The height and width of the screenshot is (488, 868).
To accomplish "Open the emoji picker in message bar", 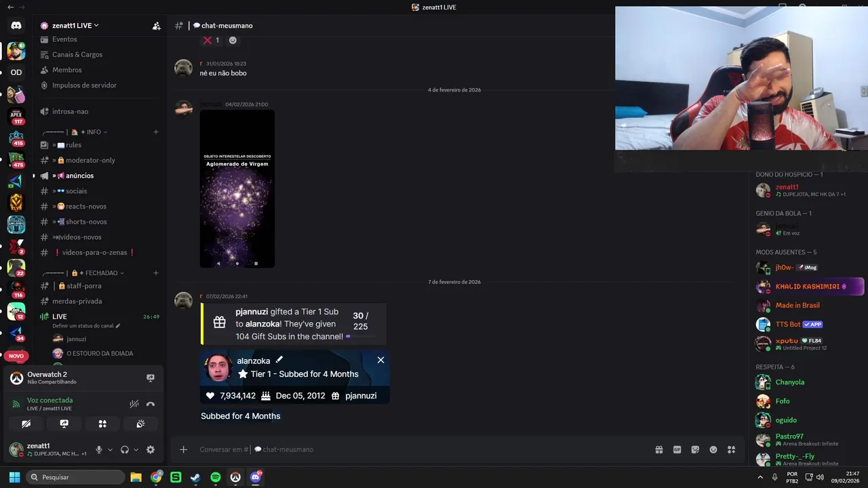I will point(713,449).
